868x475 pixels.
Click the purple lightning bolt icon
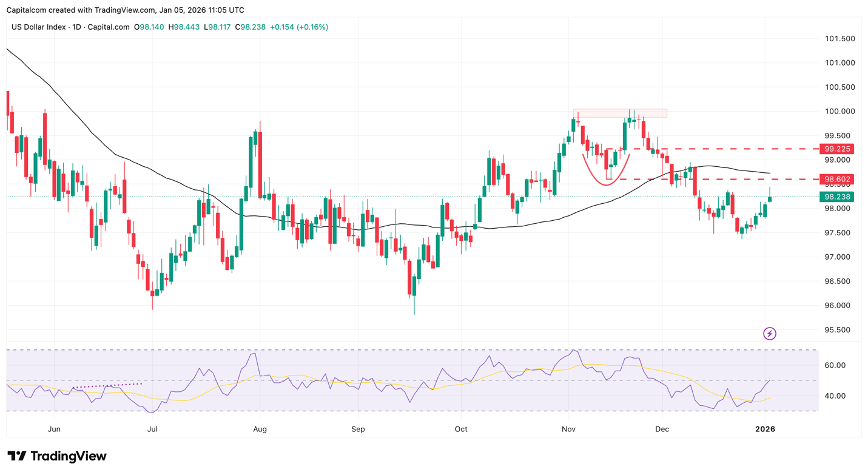pyautogui.click(x=769, y=334)
